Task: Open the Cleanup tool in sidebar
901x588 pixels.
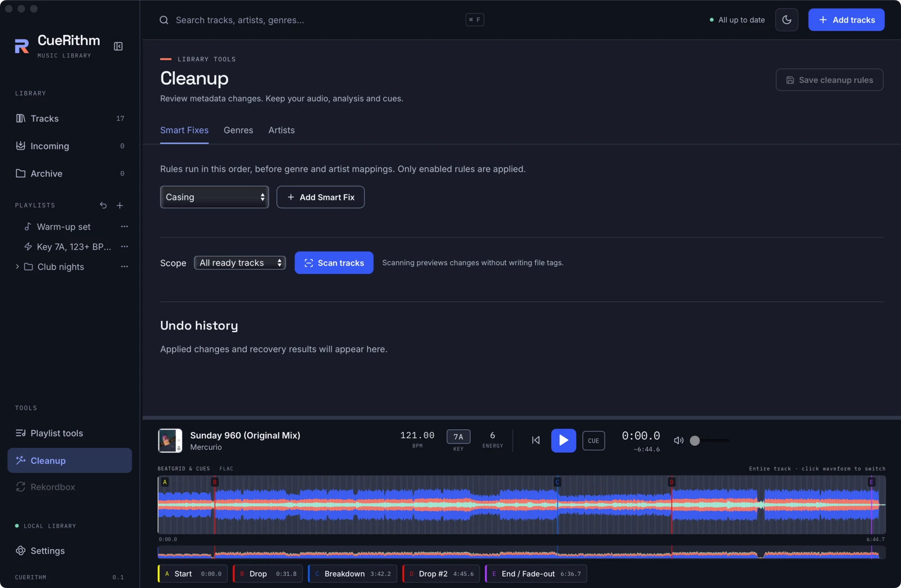Action: [x=70, y=460]
